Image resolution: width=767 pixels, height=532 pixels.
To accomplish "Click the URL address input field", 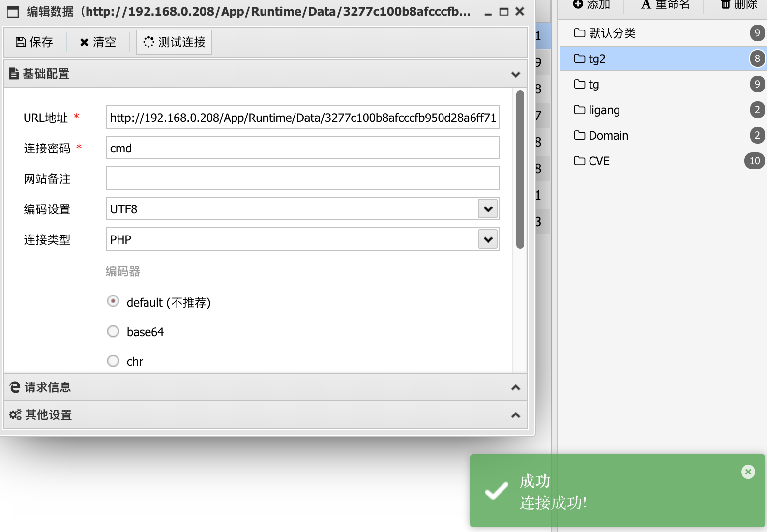I will coord(302,118).
